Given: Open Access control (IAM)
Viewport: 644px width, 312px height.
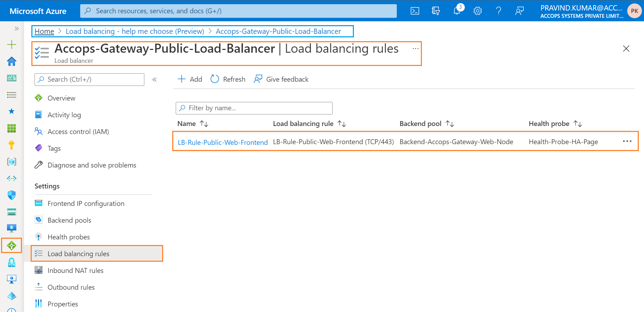Looking at the screenshot, I should [x=78, y=132].
